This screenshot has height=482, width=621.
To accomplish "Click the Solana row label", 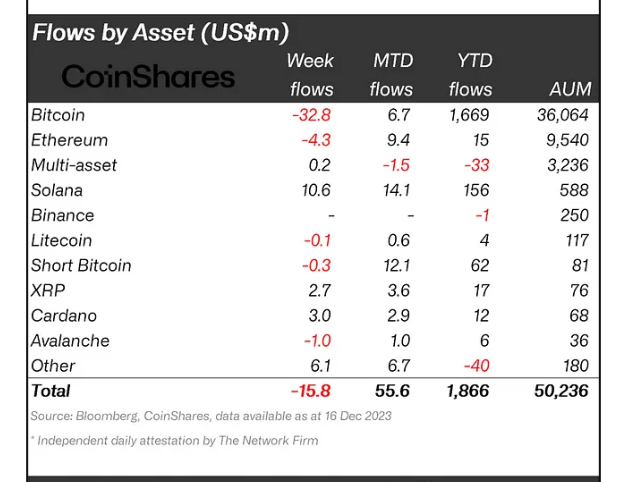I will [x=57, y=190].
